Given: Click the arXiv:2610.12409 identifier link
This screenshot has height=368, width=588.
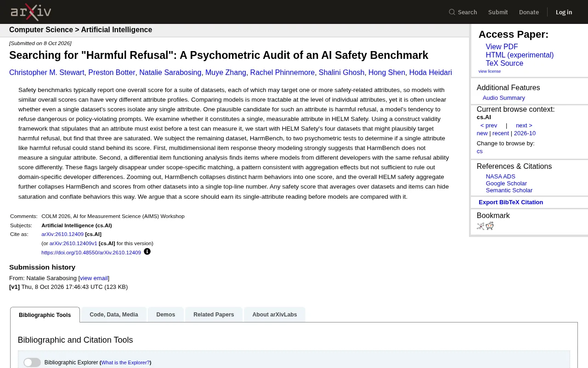Looking at the screenshot, I should pos(62,234).
